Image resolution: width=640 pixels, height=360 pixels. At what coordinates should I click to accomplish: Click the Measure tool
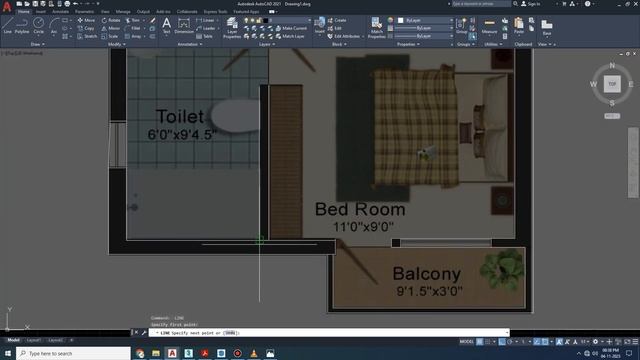coord(489,25)
